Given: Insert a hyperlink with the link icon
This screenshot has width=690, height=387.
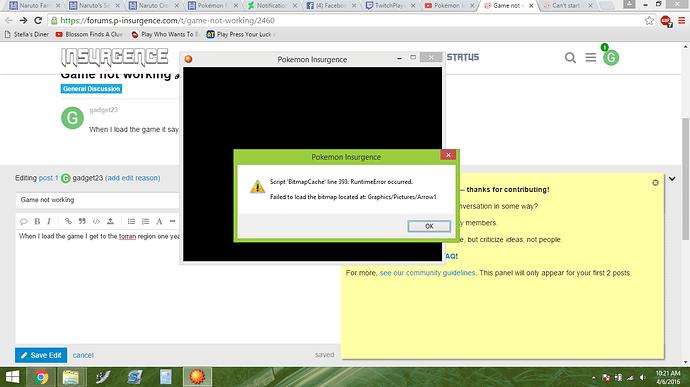Looking at the screenshot, I should pos(68,221).
